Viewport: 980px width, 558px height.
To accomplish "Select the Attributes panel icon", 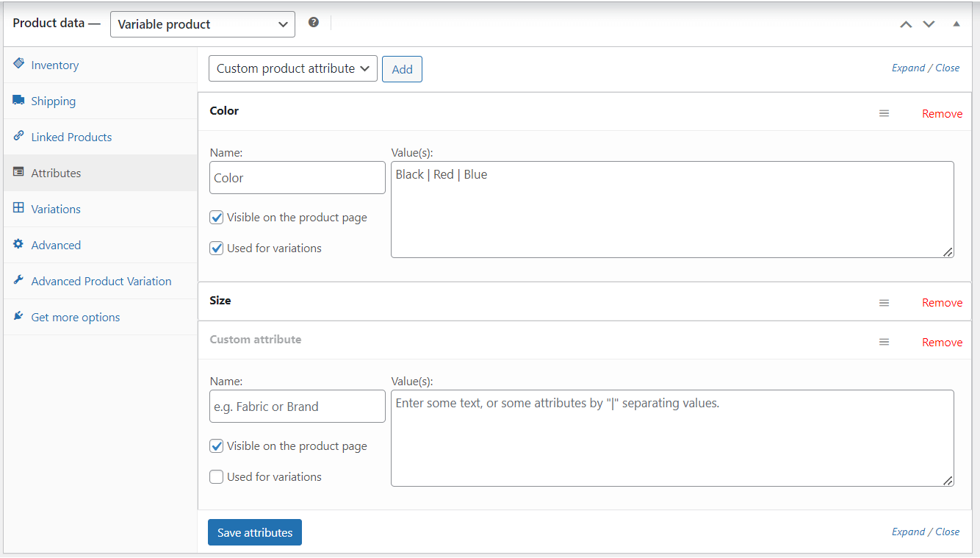I will click(18, 173).
